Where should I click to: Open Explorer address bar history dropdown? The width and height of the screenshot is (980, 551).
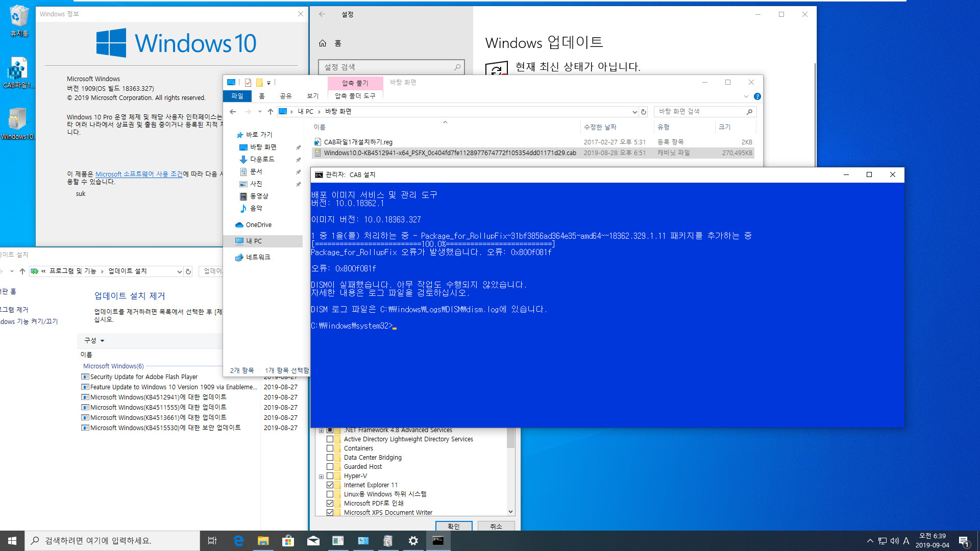point(634,112)
